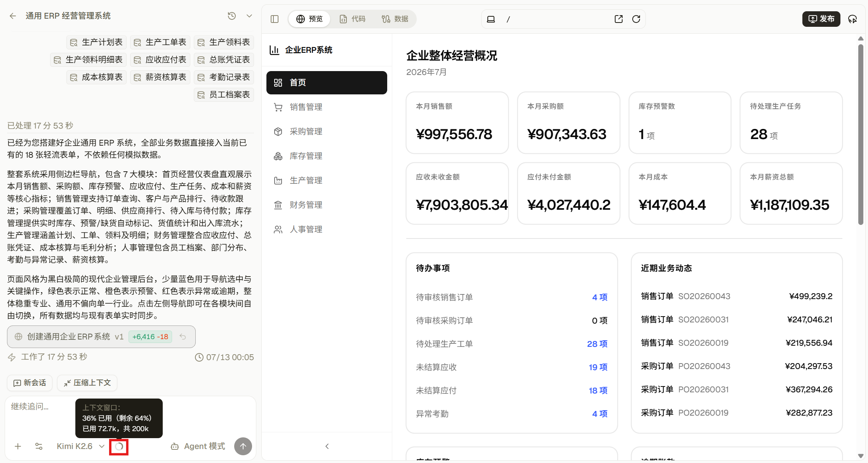Image resolution: width=868 pixels, height=463 pixels.
Task: Switch to the 代码 tab
Action: pyautogui.click(x=353, y=19)
